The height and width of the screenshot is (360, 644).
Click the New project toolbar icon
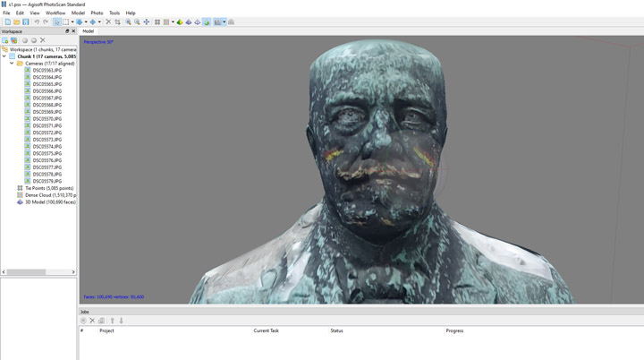tap(8, 21)
